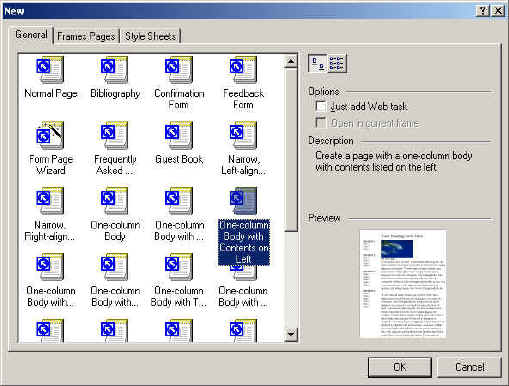Select the One-column Body template
The width and height of the screenshot is (509, 386).
[x=114, y=201]
